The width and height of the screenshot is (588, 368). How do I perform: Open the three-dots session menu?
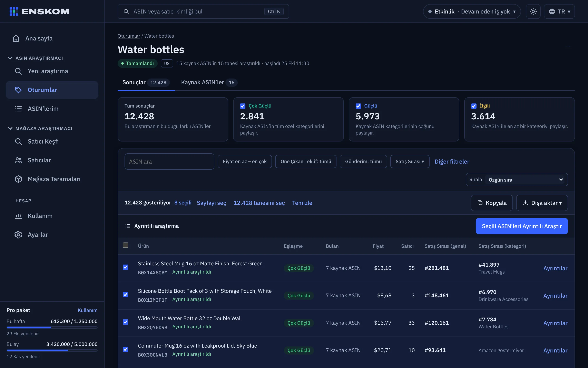[568, 46]
